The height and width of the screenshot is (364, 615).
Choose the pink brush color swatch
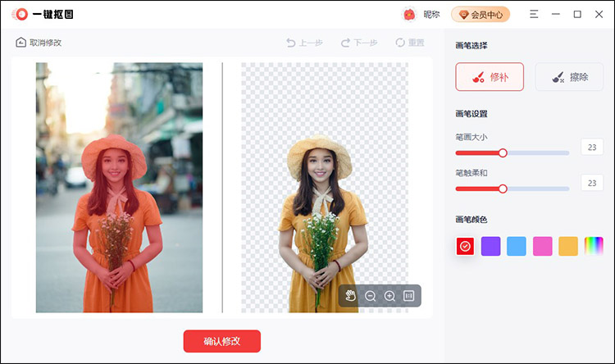point(543,246)
